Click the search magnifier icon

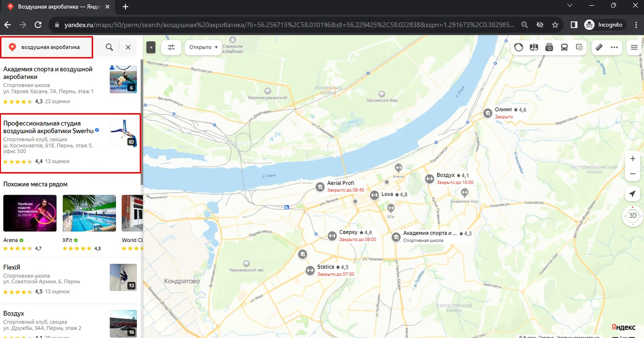click(x=109, y=47)
